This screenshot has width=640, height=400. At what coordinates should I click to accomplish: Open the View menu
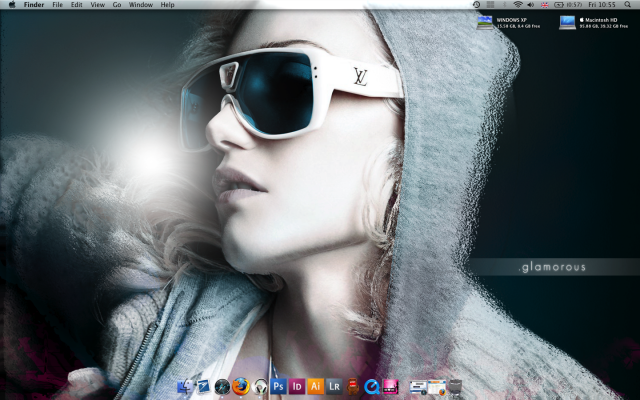[98, 4]
